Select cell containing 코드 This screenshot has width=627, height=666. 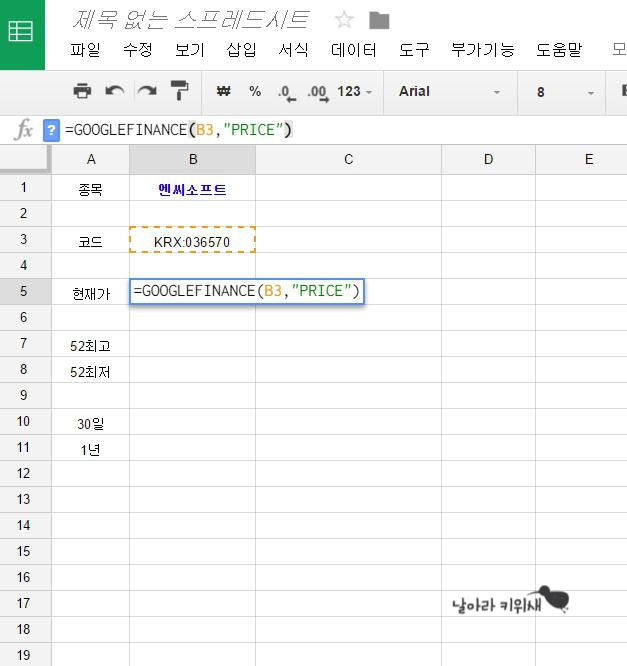tap(90, 240)
